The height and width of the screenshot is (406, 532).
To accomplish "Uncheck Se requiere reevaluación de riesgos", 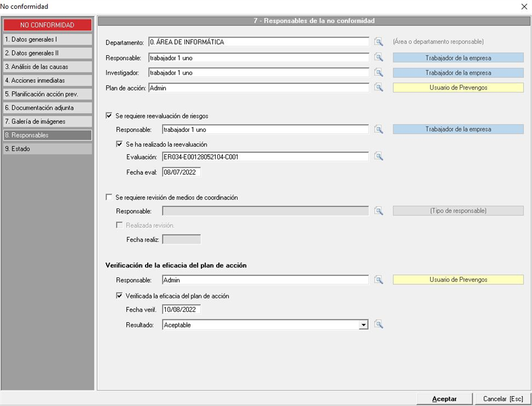I will pyautogui.click(x=109, y=116).
